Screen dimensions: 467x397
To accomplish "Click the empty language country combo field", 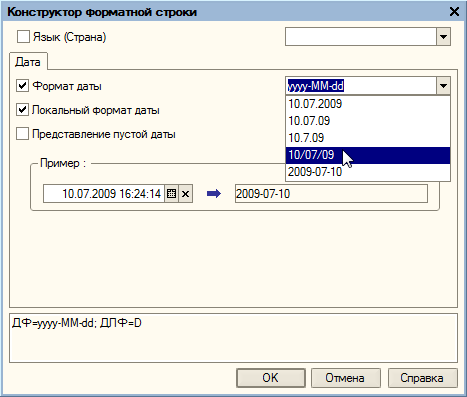I will (361, 37).
